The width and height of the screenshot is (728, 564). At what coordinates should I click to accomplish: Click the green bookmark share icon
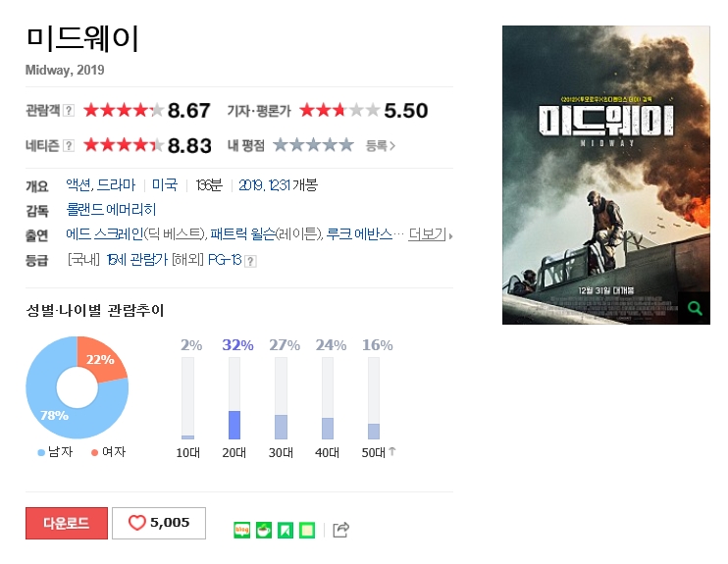click(286, 530)
